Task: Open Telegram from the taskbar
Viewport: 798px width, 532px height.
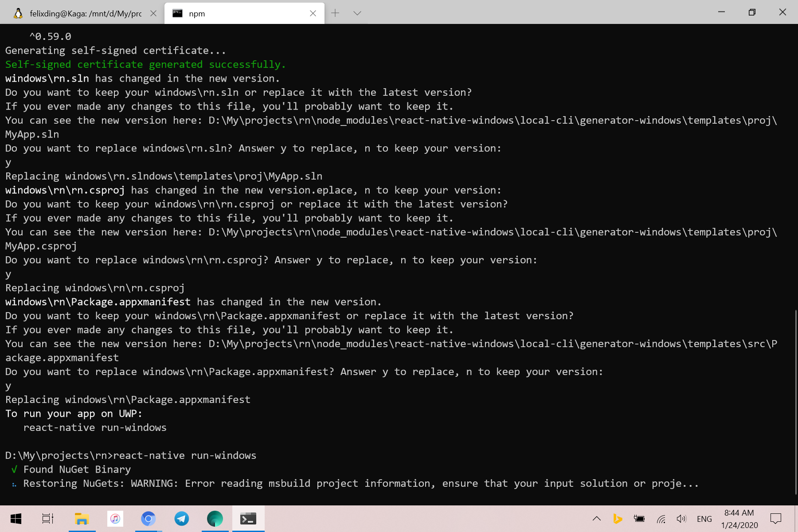Action: [x=181, y=518]
